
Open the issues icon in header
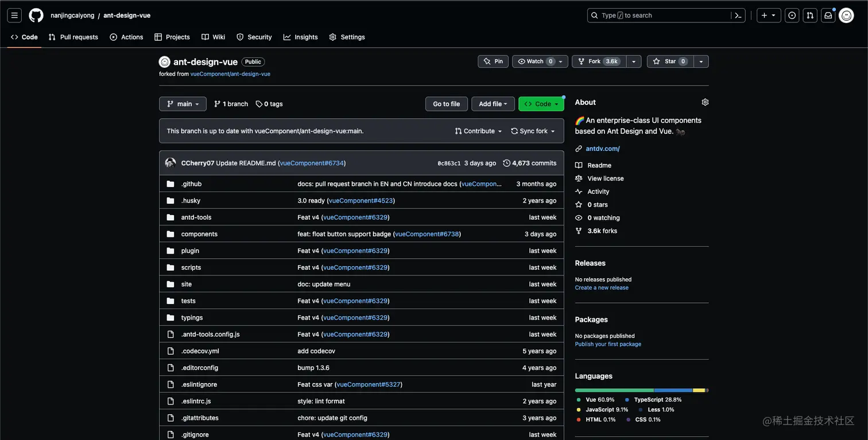(x=792, y=15)
